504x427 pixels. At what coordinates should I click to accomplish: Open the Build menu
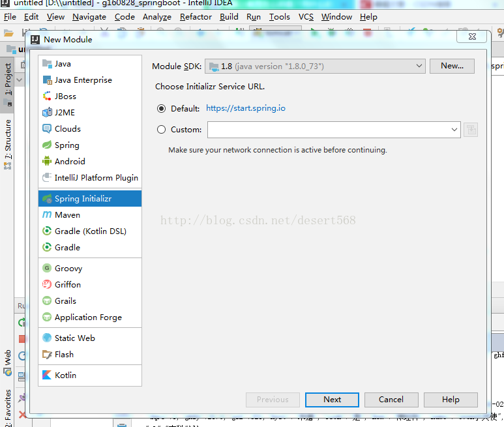(x=229, y=17)
